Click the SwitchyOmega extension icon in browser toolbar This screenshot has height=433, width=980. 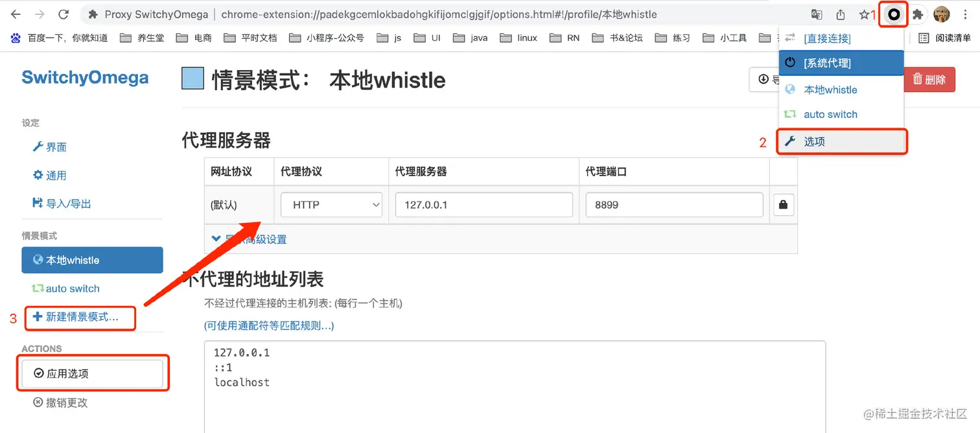892,14
